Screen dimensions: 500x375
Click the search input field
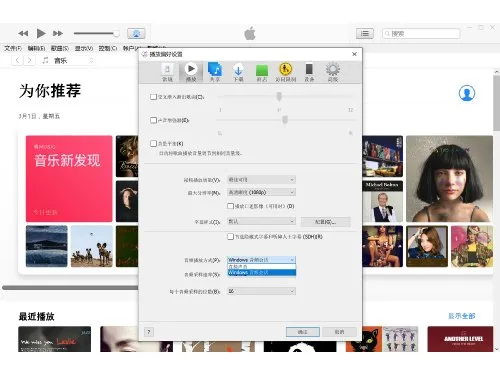point(421,33)
